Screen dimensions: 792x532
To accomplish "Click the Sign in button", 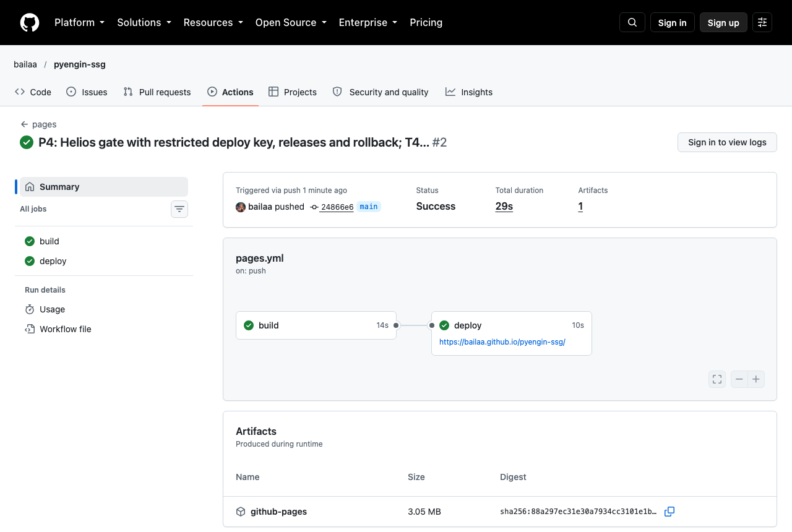I will pos(673,22).
